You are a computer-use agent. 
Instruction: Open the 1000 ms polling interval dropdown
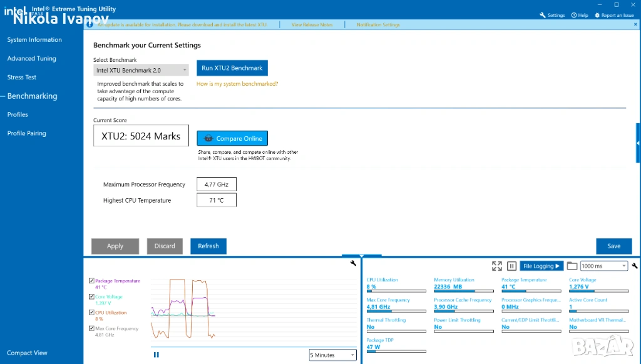tap(603, 266)
